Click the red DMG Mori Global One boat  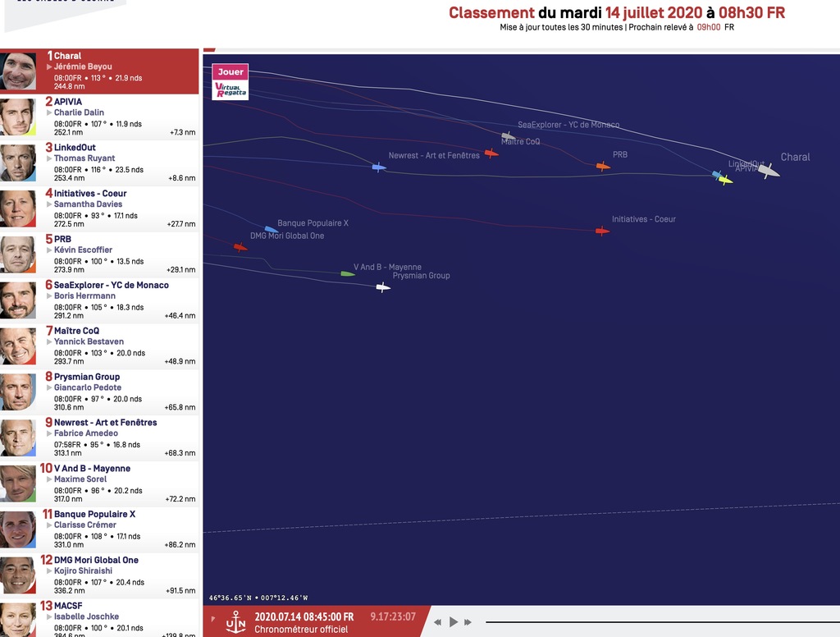coord(240,247)
